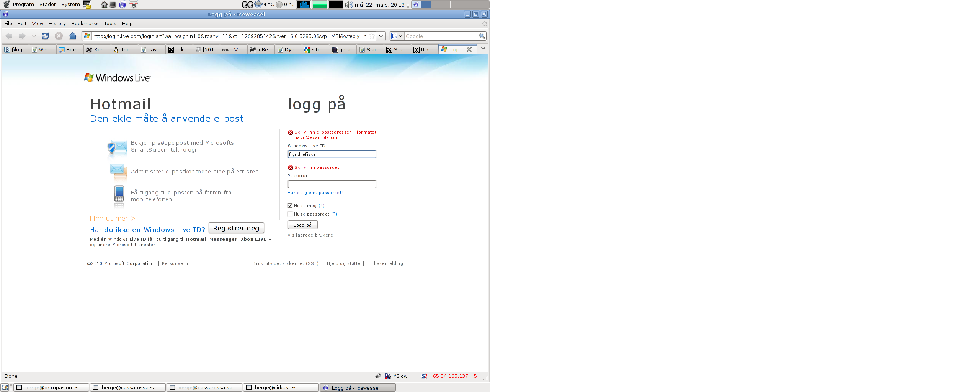Viewport: 980px width, 392px height.
Task: Switch to the The ... penguin tab
Action: click(x=125, y=49)
